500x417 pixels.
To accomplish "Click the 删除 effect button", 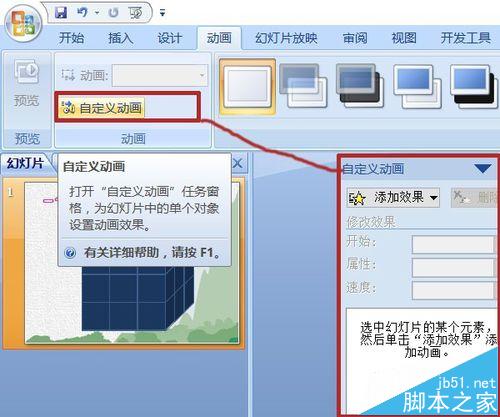I will click(x=475, y=198).
